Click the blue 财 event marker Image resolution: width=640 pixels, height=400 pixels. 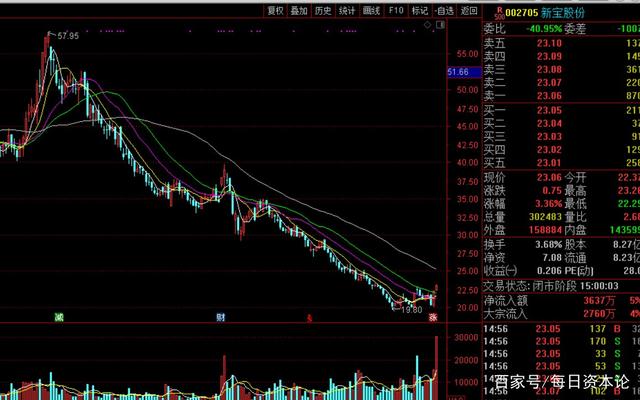point(220,317)
